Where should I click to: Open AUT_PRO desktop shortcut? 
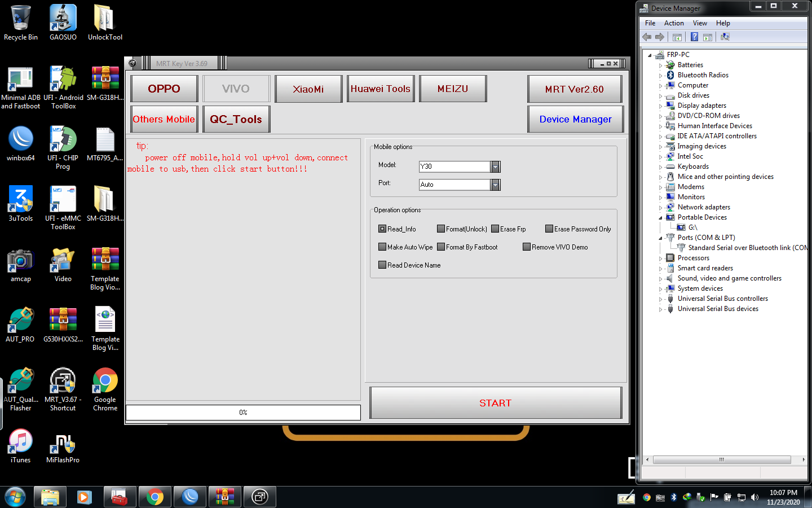point(20,325)
